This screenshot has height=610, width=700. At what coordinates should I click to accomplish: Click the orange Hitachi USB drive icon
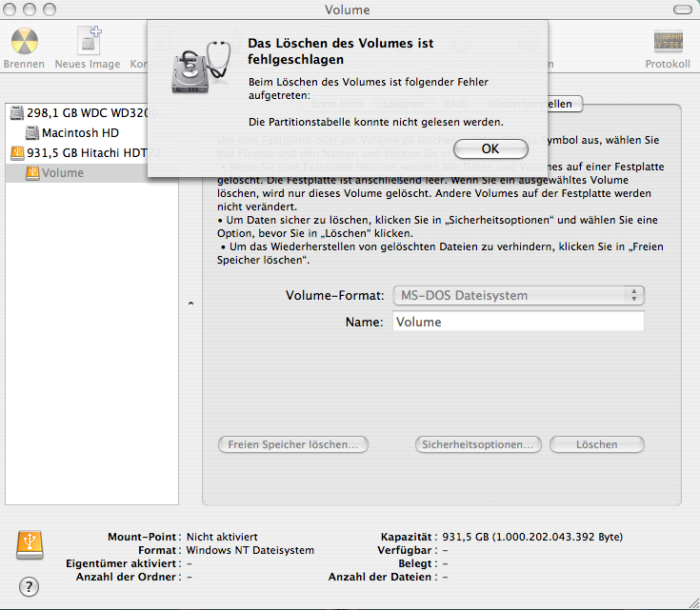(x=17, y=153)
